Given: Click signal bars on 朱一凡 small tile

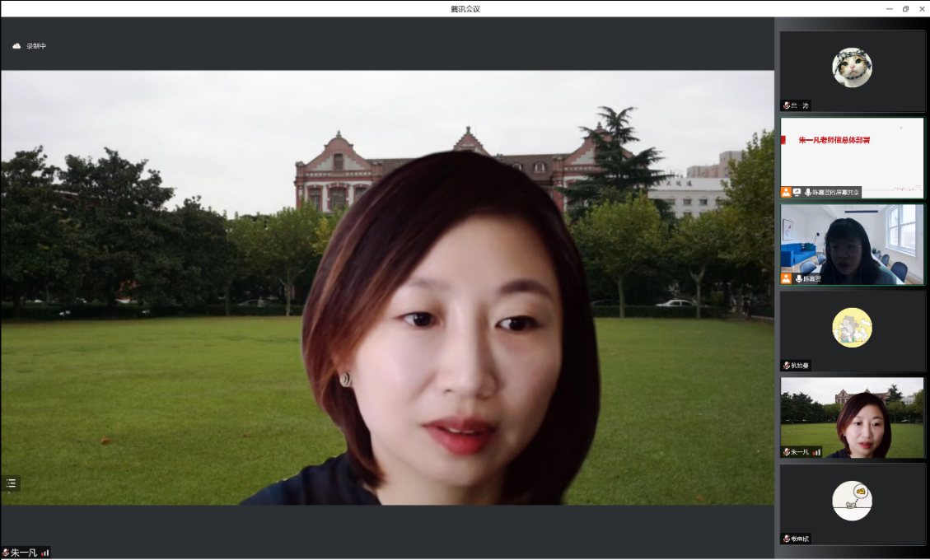Looking at the screenshot, I should [816, 452].
